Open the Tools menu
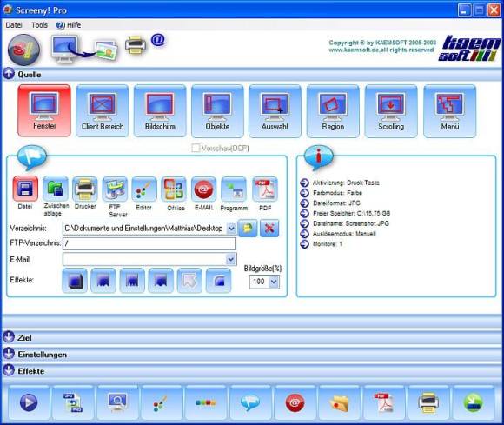The height and width of the screenshot is (425, 504). 39,25
